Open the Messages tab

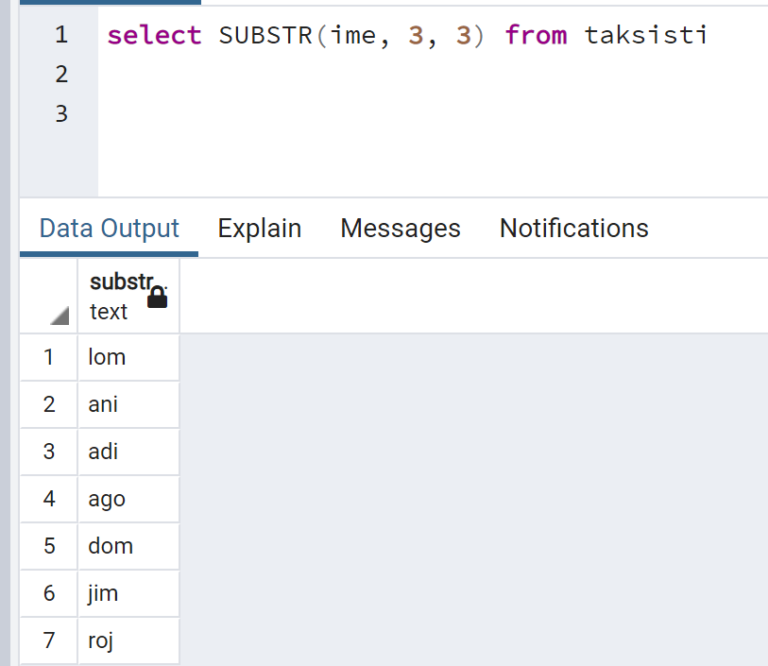(400, 228)
